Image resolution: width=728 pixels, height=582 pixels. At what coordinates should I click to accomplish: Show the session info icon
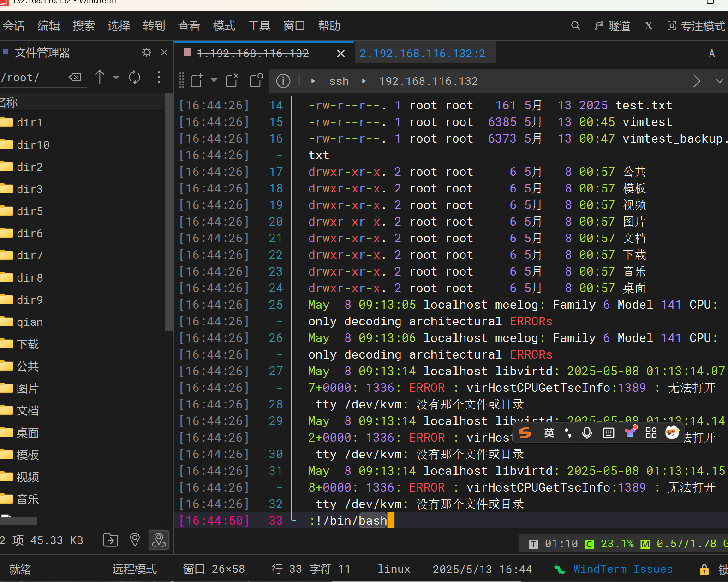(283, 81)
